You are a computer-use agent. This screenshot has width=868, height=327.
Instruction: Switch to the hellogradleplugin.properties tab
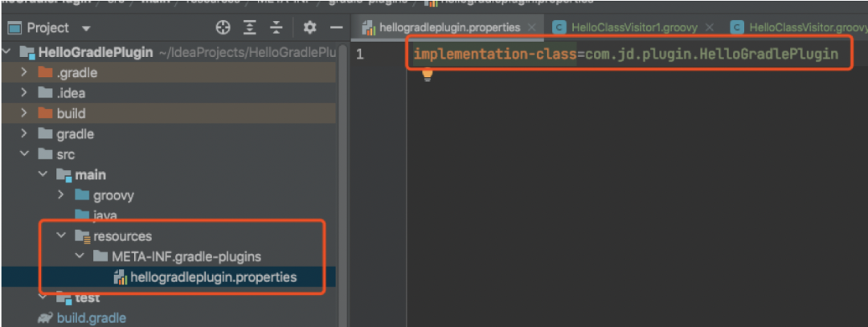coord(449,27)
